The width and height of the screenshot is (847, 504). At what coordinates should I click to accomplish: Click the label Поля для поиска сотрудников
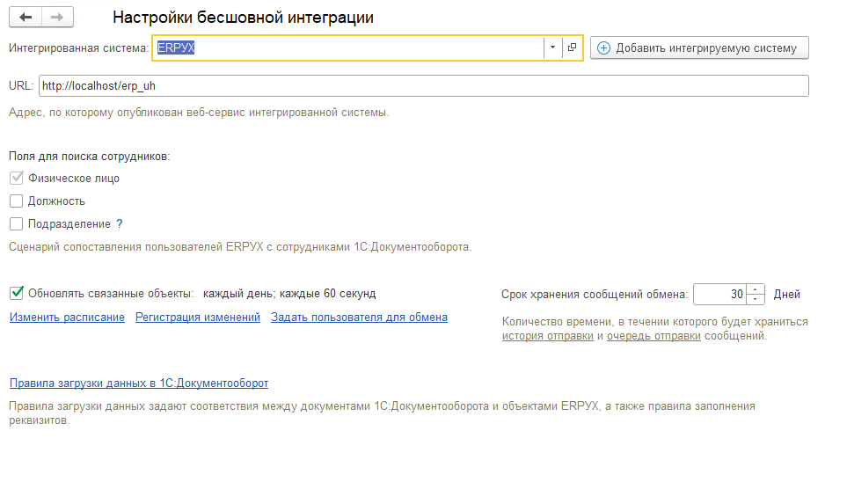point(89,156)
